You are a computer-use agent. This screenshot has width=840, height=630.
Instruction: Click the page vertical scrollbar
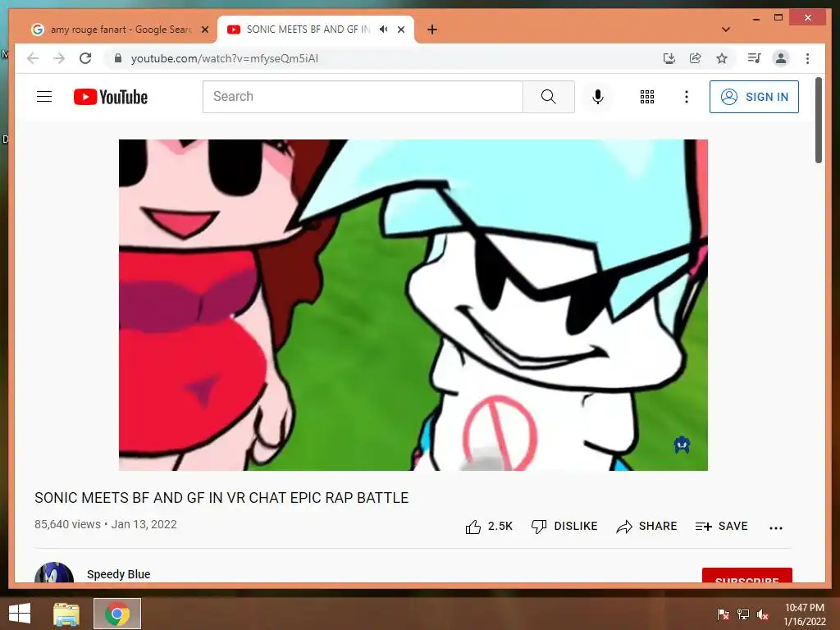818,120
